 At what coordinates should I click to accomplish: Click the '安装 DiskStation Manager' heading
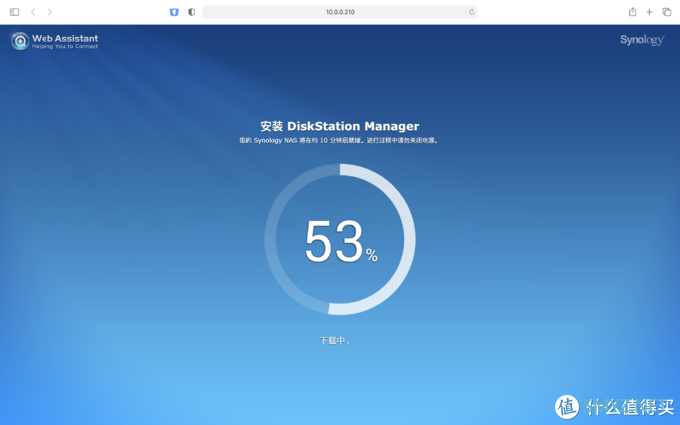pos(340,126)
